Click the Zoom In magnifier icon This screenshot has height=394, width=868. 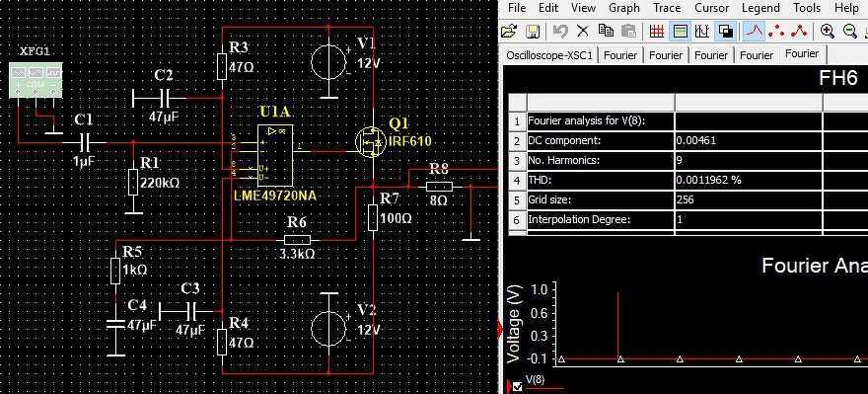click(x=828, y=31)
